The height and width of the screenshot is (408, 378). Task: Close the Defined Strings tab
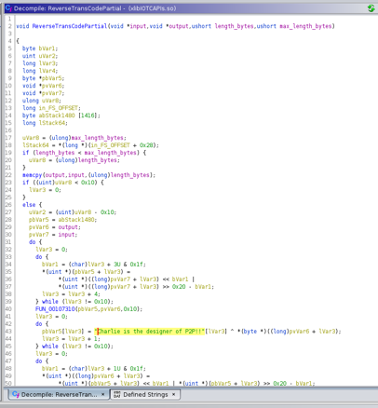tap(174, 394)
